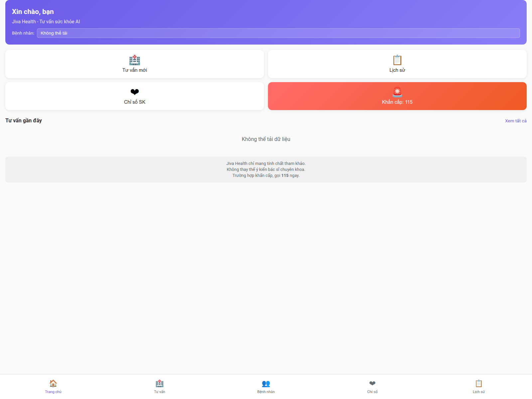Image resolution: width=532 pixels, height=399 pixels.
Task: Start a new consultation via Tư vấn mới label
Action: coord(135,70)
